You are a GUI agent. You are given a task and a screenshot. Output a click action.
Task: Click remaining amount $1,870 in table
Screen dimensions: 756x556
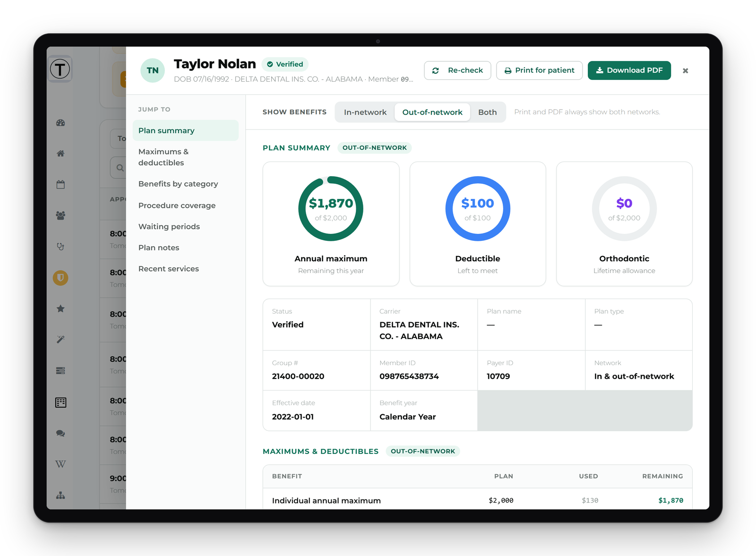click(x=671, y=500)
